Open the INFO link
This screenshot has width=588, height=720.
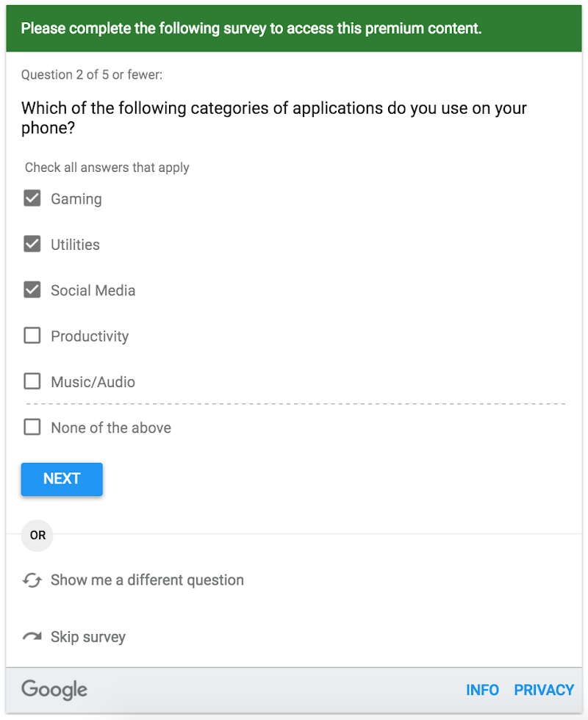click(x=482, y=690)
